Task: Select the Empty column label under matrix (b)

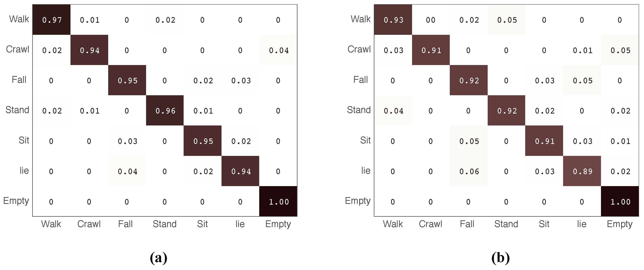Action: coord(619,224)
